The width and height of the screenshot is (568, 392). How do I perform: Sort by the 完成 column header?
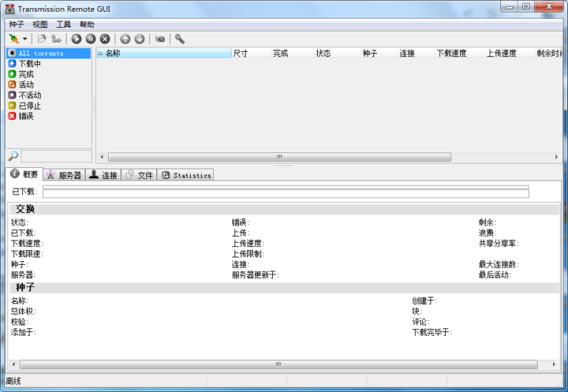tap(292, 53)
